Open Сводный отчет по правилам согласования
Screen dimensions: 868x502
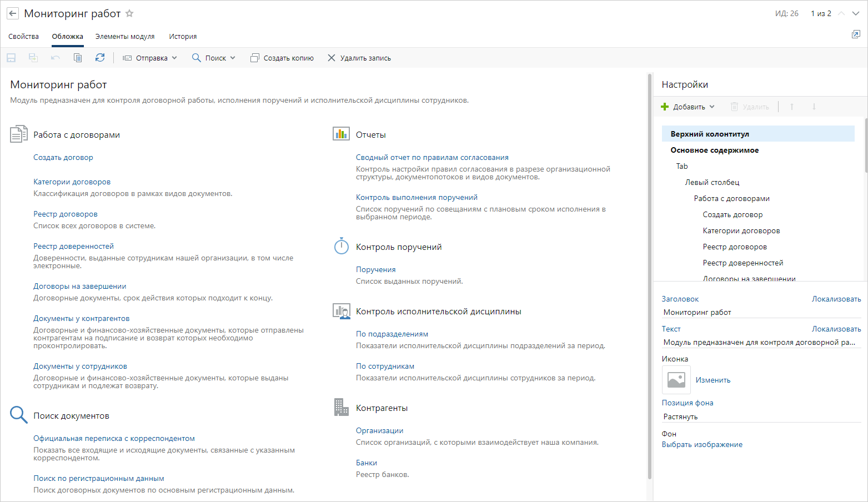(x=432, y=157)
